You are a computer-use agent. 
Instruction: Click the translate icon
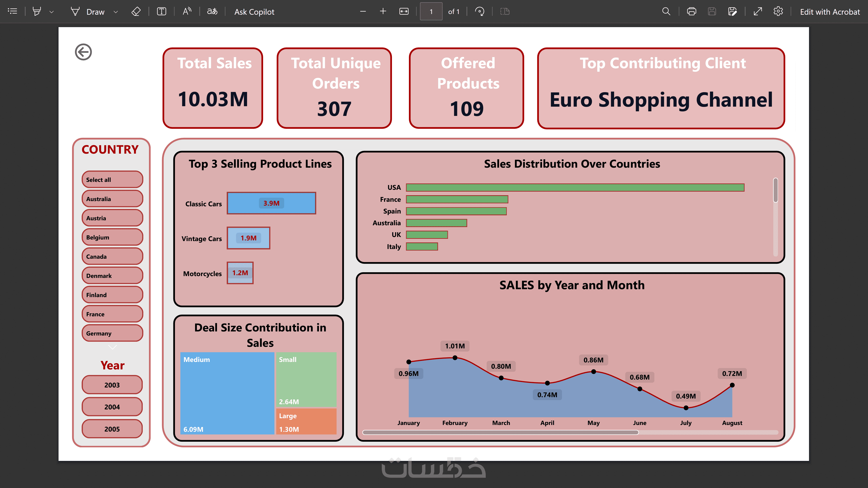pos(212,12)
